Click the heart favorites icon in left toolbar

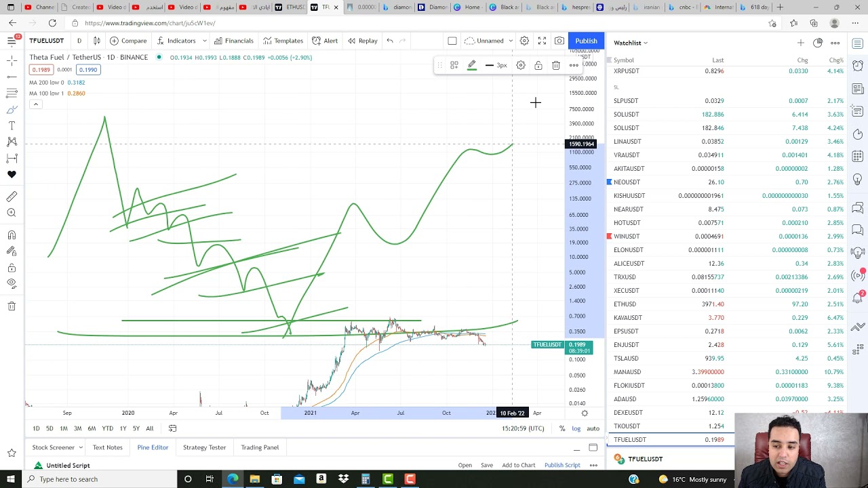[x=12, y=174]
